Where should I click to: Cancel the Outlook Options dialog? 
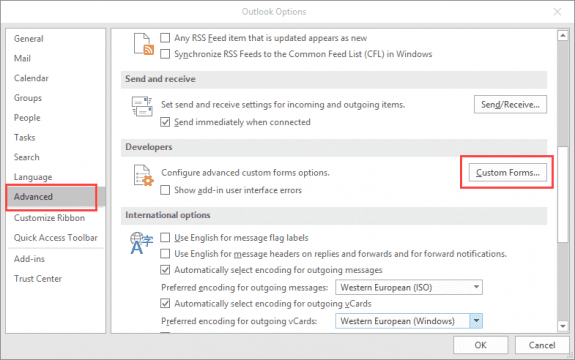[542, 345]
